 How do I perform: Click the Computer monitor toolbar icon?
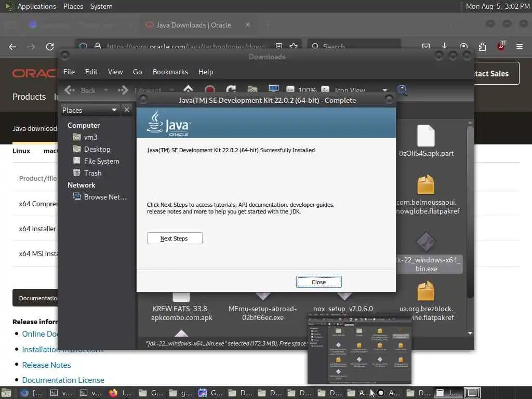[x=273, y=89]
